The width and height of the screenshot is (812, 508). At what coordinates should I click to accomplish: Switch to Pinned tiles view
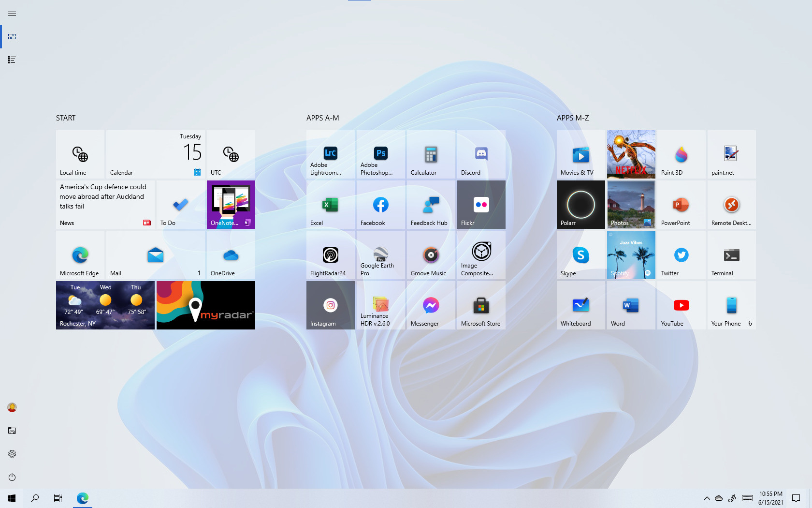pyautogui.click(x=12, y=37)
